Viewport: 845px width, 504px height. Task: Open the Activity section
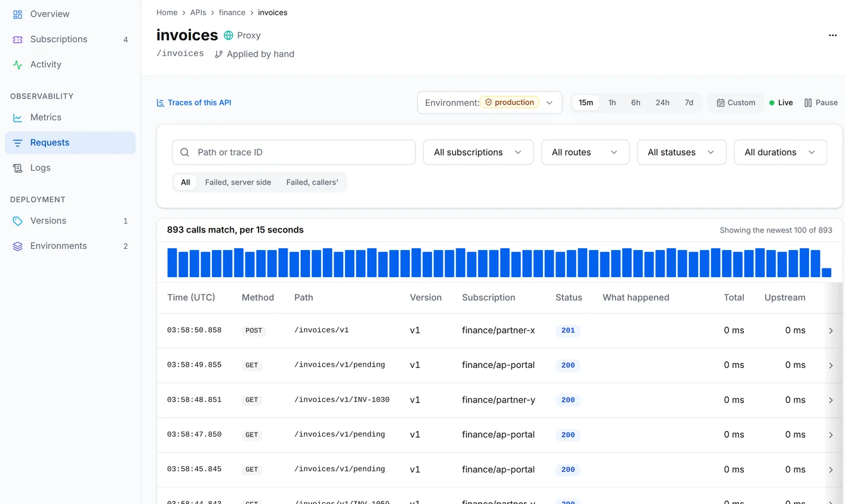tap(70, 64)
